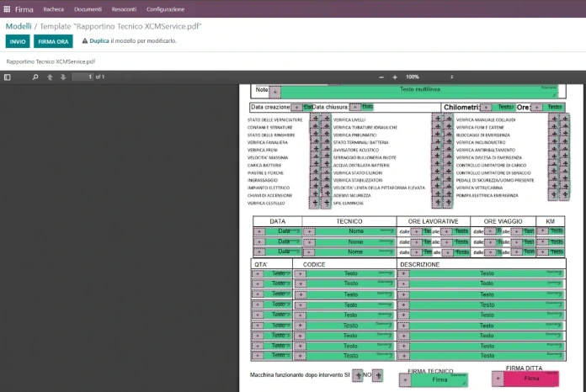Viewport: 586px width, 392px height.
Task: Go back to Modelli breadcrumb
Action: [x=19, y=26]
